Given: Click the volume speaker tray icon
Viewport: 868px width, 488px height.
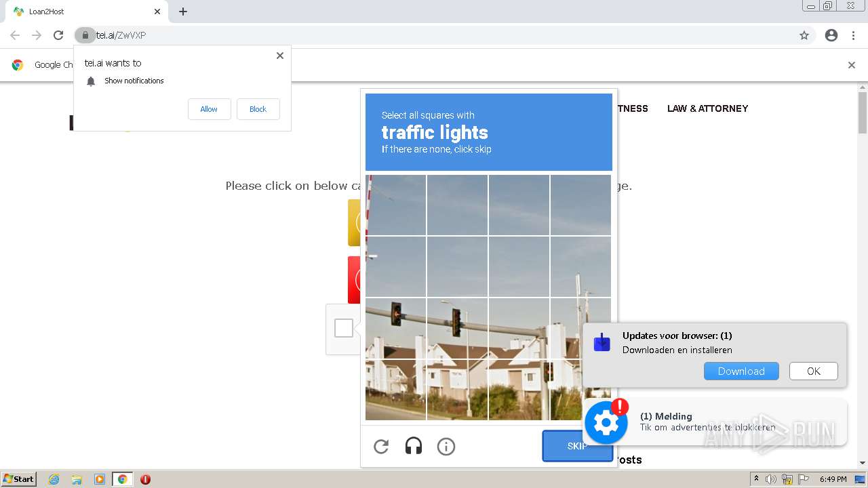Looking at the screenshot, I should pos(771,479).
